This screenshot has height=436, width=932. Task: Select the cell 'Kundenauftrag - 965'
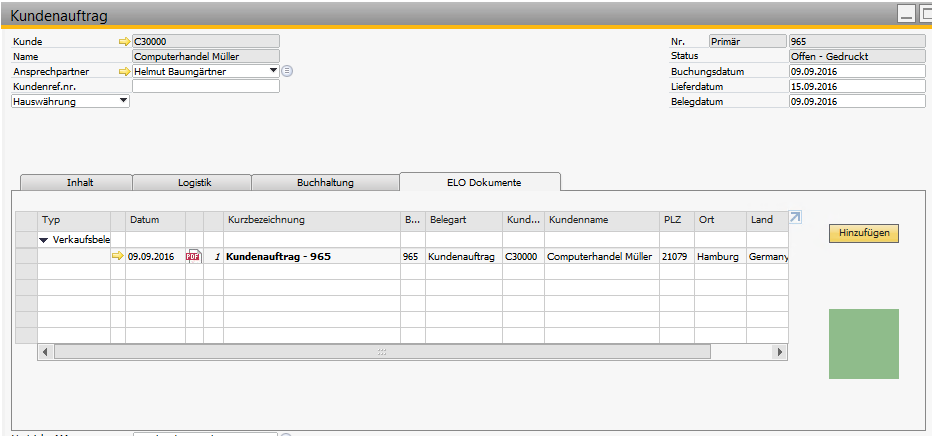(x=312, y=257)
